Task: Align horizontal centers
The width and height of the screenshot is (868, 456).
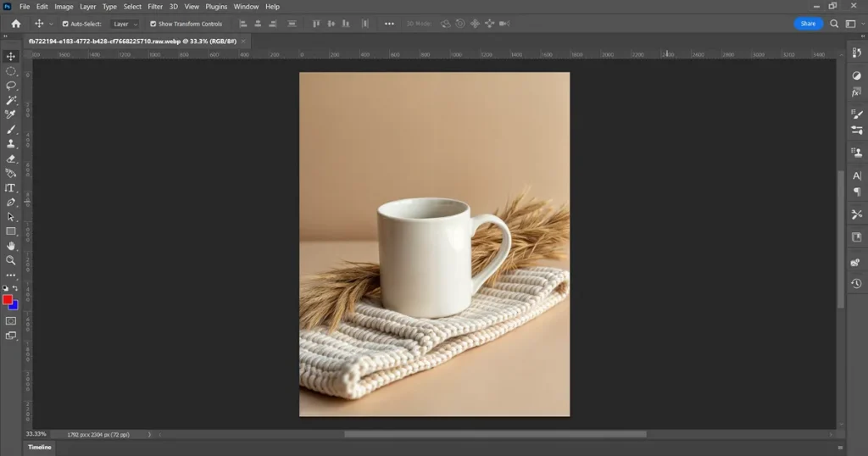Action: 258,24
